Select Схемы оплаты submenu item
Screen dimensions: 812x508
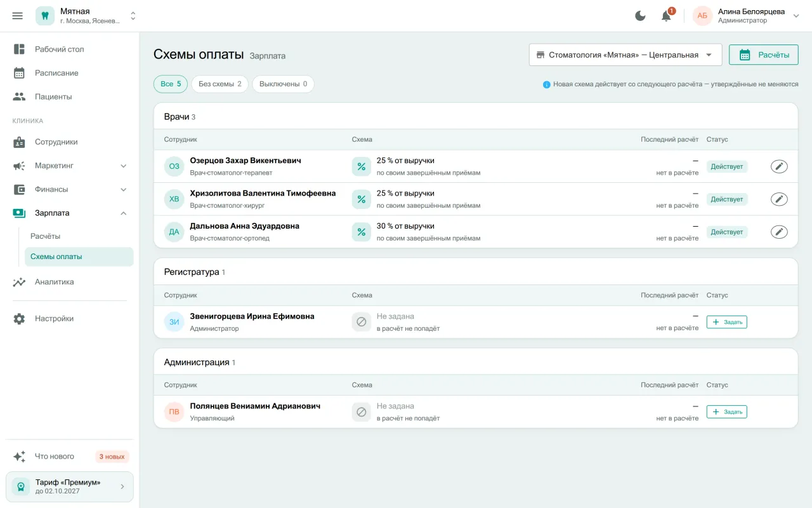pyautogui.click(x=79, y=257)
